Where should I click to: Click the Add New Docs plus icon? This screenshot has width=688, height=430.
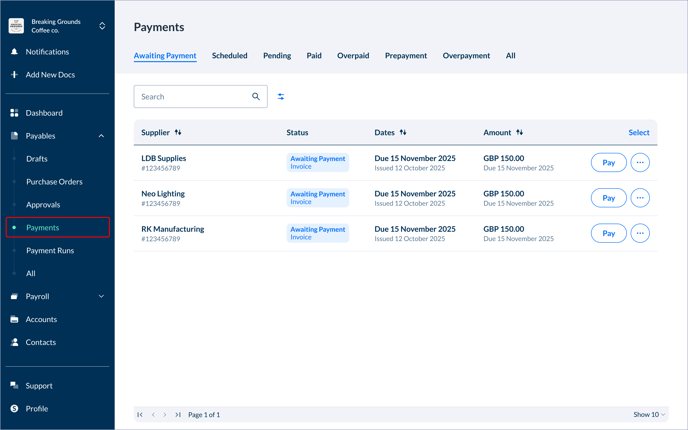(14, 75)
